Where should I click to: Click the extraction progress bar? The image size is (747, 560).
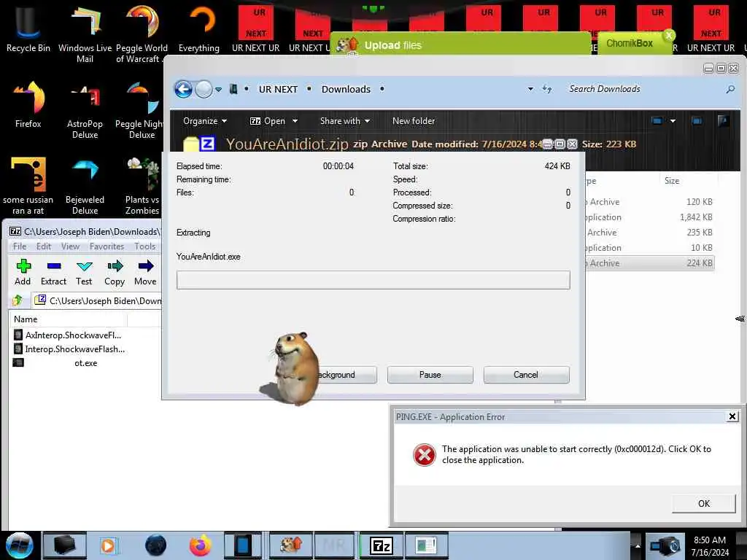coord(373,280)
